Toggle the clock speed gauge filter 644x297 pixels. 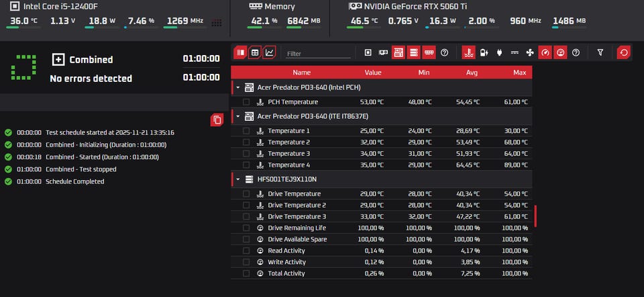[545, 52]
